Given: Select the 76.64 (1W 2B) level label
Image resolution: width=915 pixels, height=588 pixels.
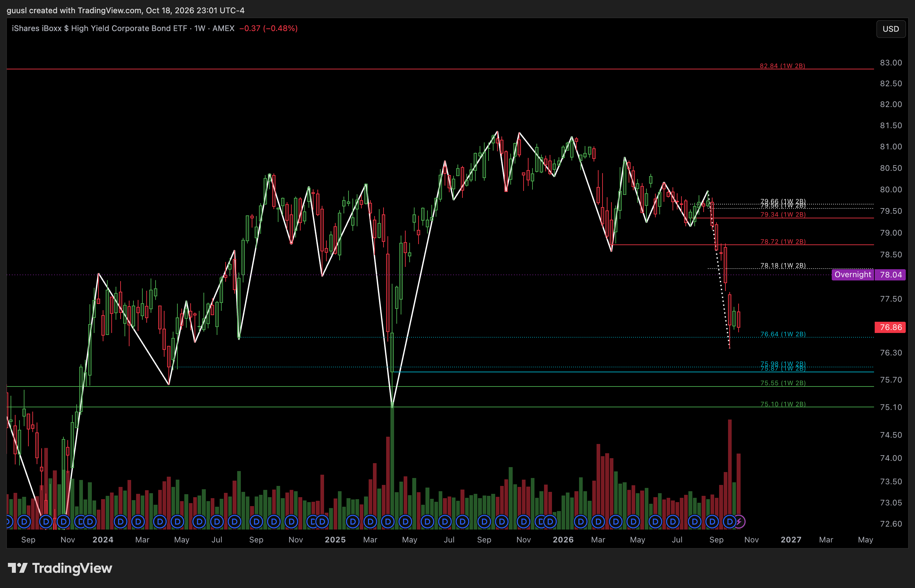Looking at the screenshot, I should coord(783,334).
